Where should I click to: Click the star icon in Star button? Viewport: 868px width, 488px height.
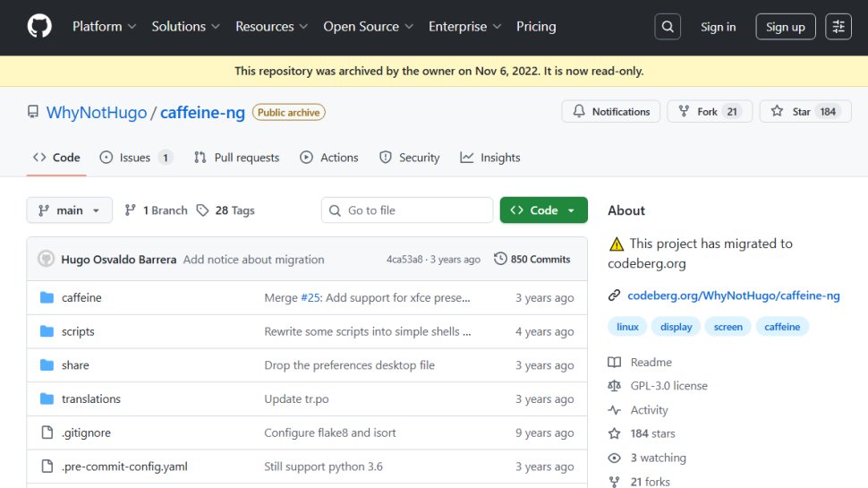pyautogui.click(x=778, y=111)
